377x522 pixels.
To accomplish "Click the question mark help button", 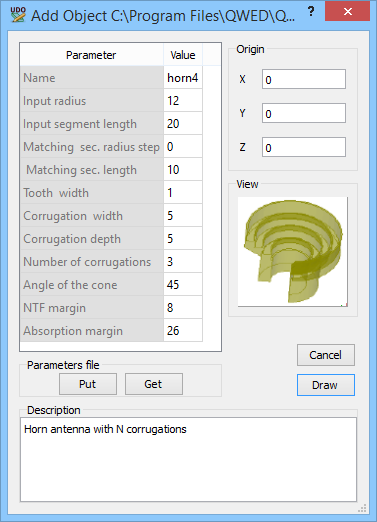I will click(311, 12).
